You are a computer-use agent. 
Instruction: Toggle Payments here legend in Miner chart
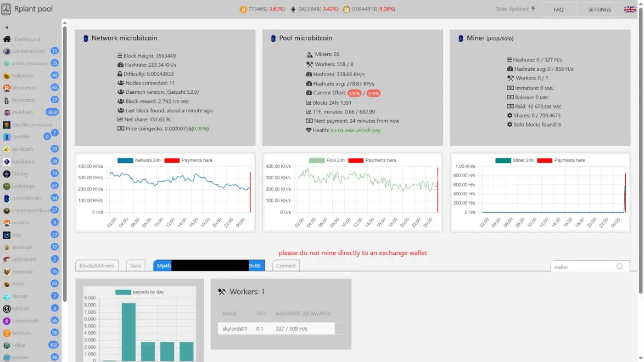coord(561,161)
